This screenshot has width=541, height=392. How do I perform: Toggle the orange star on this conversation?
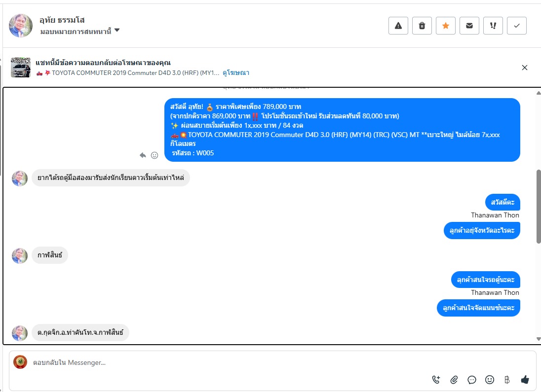[445, 26]
